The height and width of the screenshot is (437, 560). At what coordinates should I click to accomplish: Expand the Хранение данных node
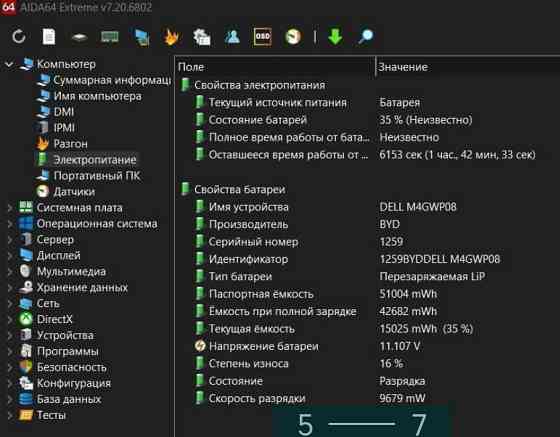[x=10, y=287]
